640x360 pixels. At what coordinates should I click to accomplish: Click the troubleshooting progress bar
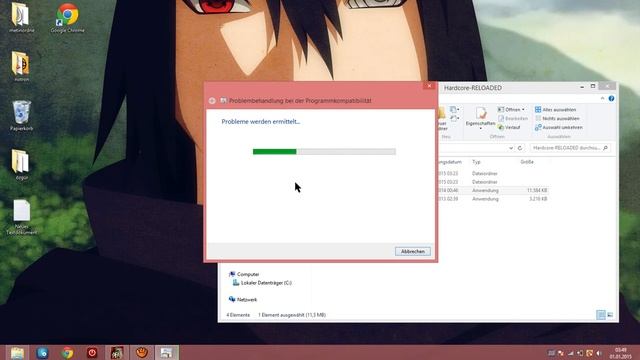tap(324, 151)
